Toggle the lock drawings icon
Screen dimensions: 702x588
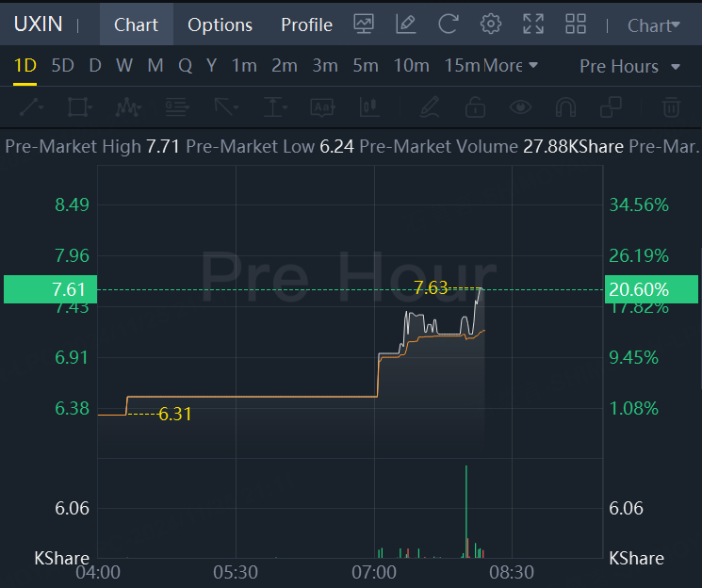(x=476, y=107)
